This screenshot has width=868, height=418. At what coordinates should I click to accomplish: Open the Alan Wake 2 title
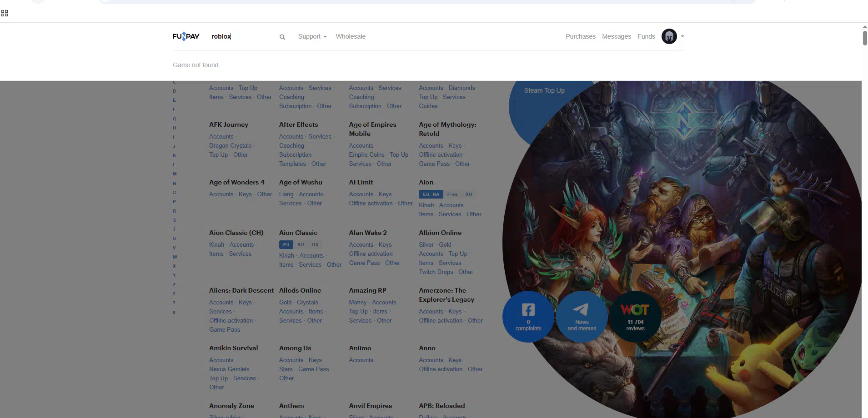(x=368, y=233)
